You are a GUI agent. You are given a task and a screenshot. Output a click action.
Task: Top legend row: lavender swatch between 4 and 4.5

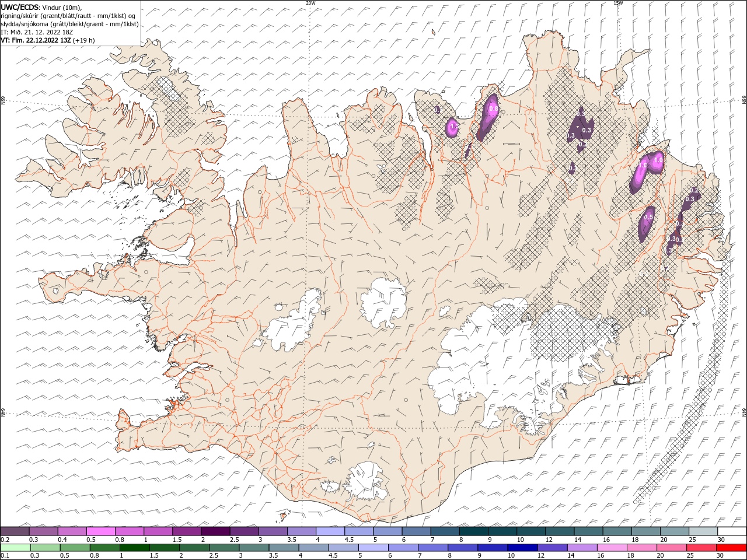(331, 531)
